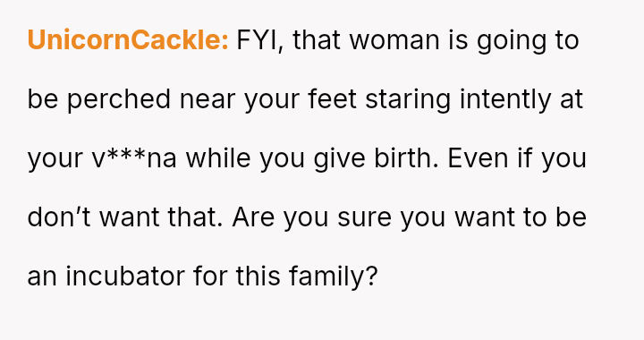Click the word "incubator" in last line

click(x=125, y=276)
